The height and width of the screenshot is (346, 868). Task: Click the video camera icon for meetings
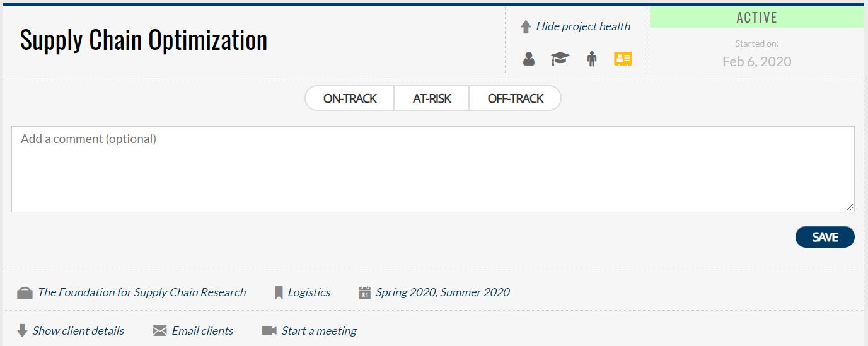click(269, 331)
